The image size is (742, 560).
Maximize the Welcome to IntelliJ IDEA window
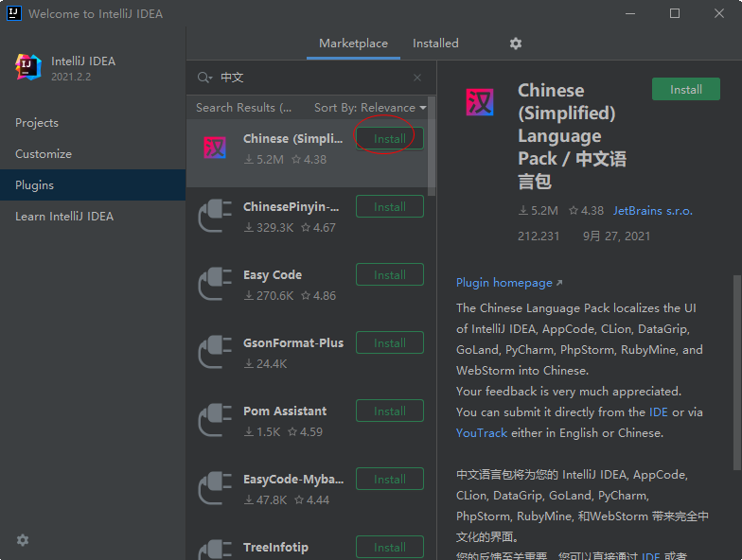(675, 13)
